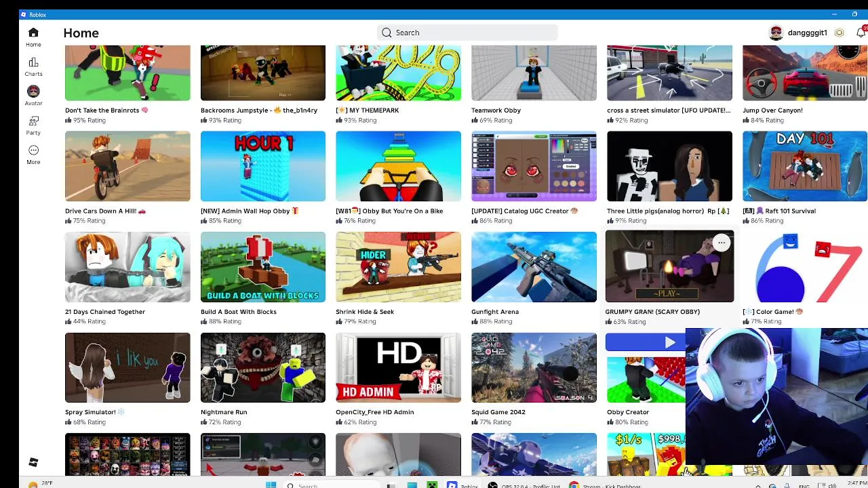
Task: Open OpenCity_Free HD Admin thumbnail
Action: point(398,367)
